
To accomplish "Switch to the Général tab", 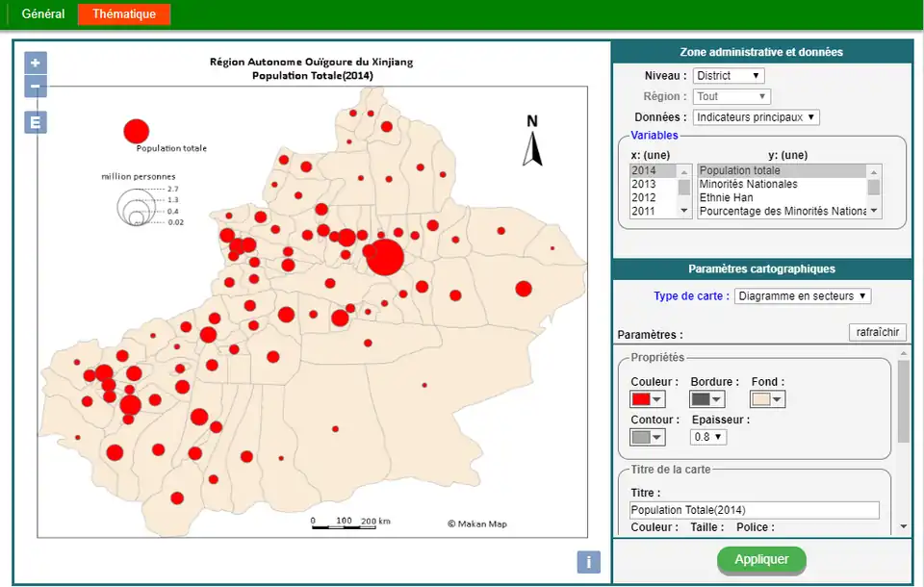I will (43, 14).
